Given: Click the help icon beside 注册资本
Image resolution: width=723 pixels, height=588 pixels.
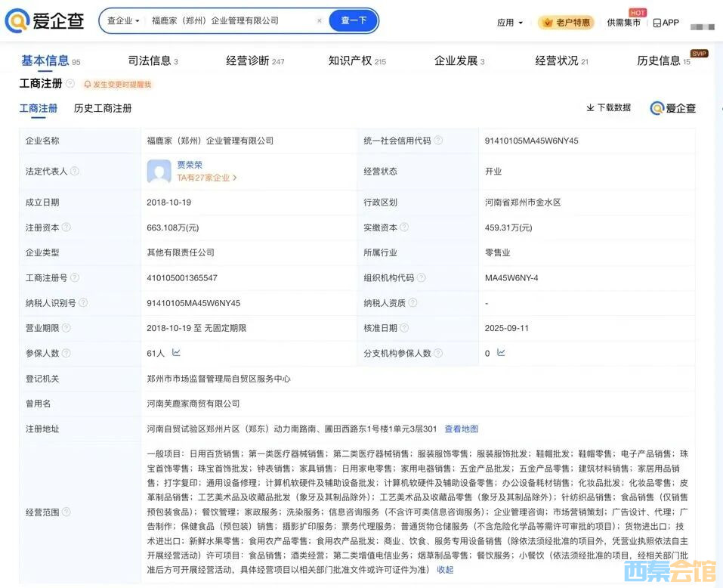Looking at the screenshot, I should coord(66,227).
